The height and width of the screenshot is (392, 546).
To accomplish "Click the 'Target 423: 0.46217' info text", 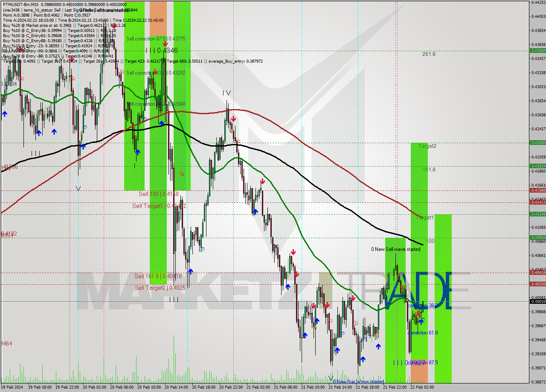I will (x=142, y=61).
